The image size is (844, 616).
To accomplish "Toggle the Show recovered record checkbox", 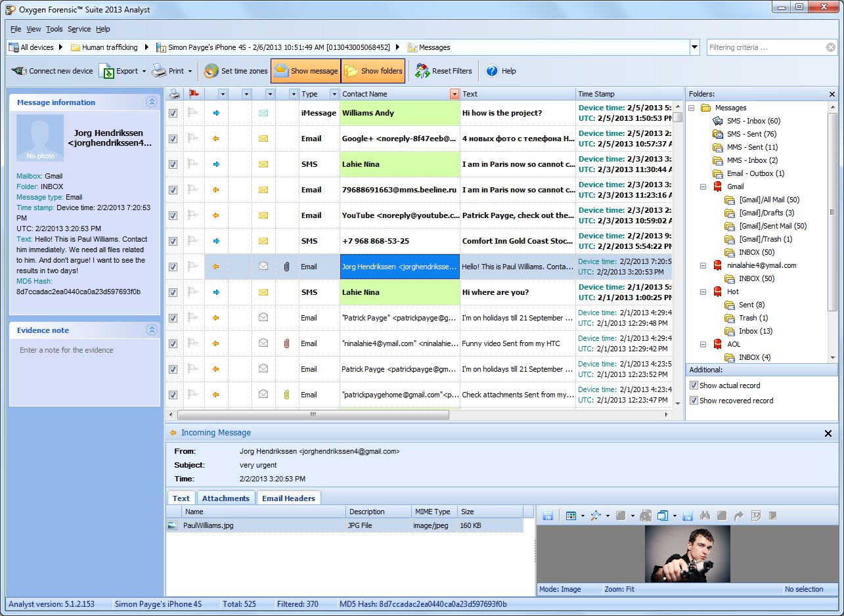I will pyautogui.click(x=694, y=401).
